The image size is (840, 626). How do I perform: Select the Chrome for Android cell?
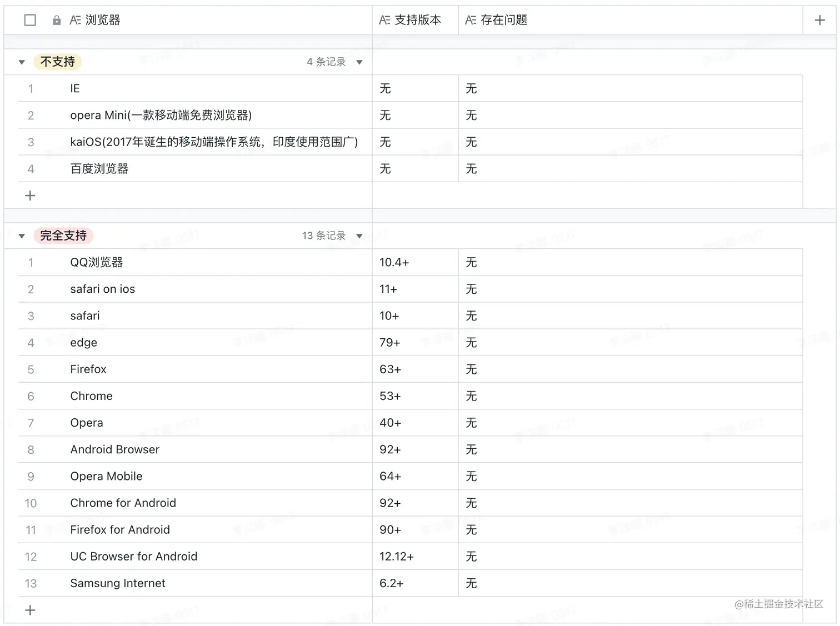click(x=195, y=503)
